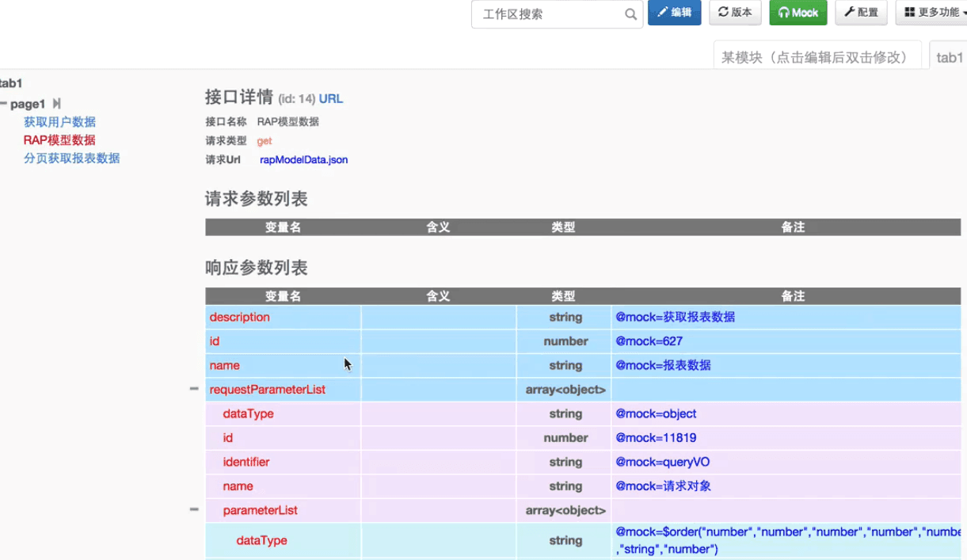
Task: Click array<object> type of requestParameterList
Action: tap(565, 390)
